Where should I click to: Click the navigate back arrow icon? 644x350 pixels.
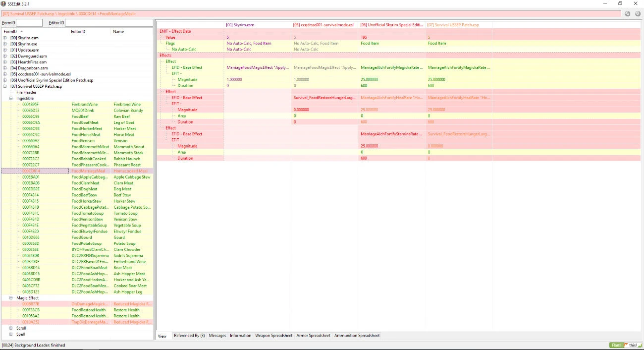627,14
